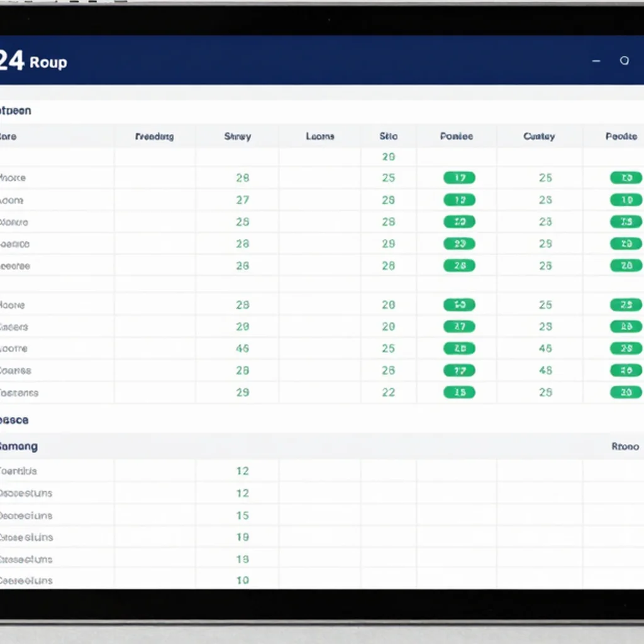Select the "Poniee" column header
Viewport: 644px width, 644px height.
pyautogui.click(x=457, y=136)
